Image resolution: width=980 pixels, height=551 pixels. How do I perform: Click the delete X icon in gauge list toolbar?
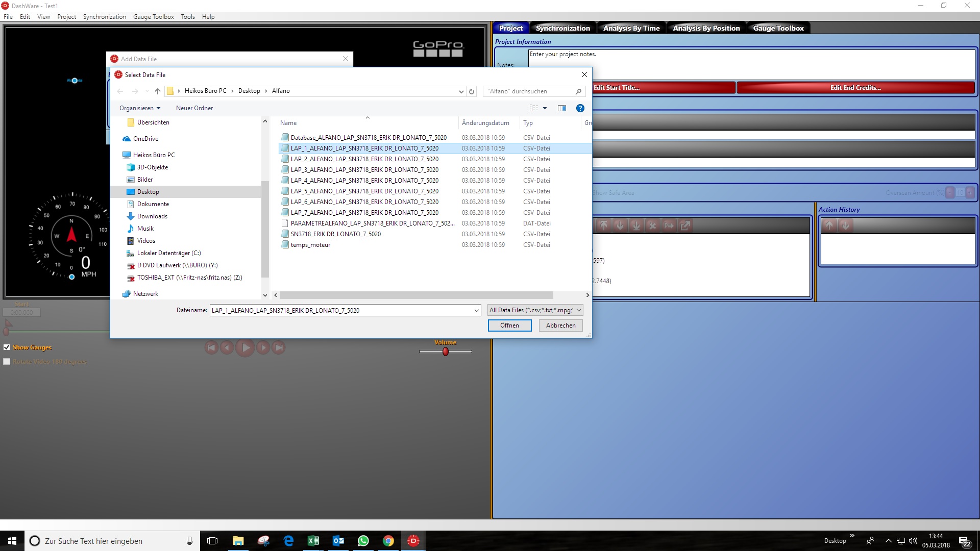[x=652, y=226]
